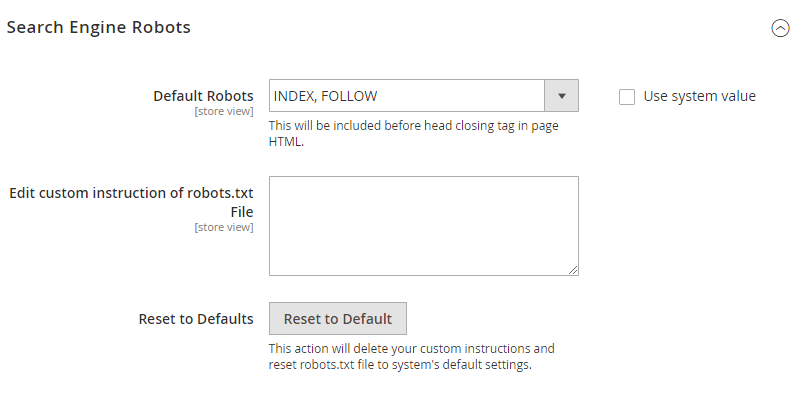Click the Search Engine Robots heading
This screenshot has height=402, width=802.
point(99,27)
